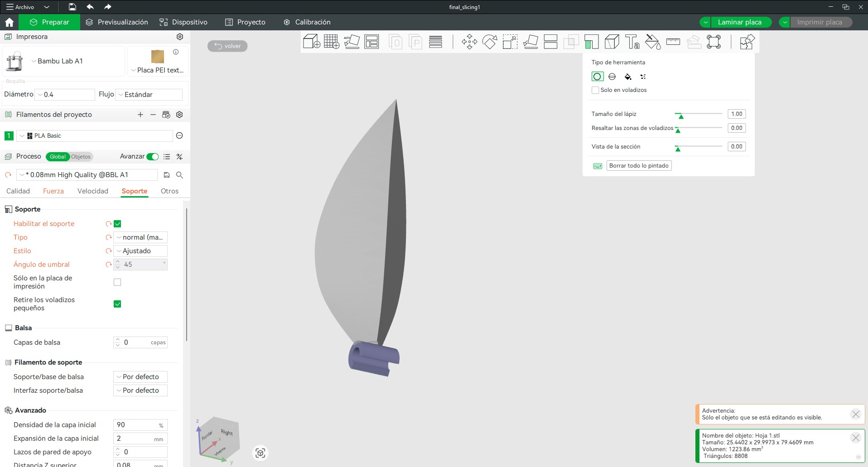
Task: Click the Add model cube icon
Action: click(x=312, y=42)
